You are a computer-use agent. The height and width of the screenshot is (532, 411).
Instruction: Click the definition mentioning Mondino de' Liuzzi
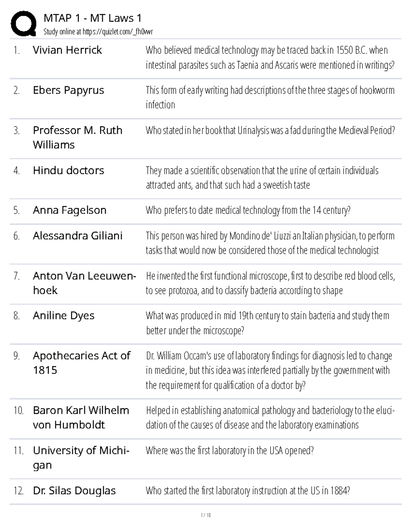tap(270, 243)
